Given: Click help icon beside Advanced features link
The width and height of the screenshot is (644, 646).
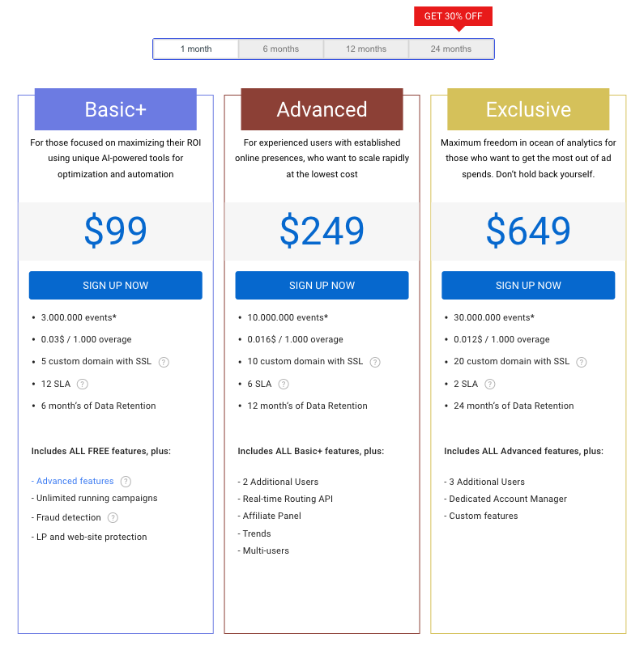Looking at the screenshot, I should 126,482.
